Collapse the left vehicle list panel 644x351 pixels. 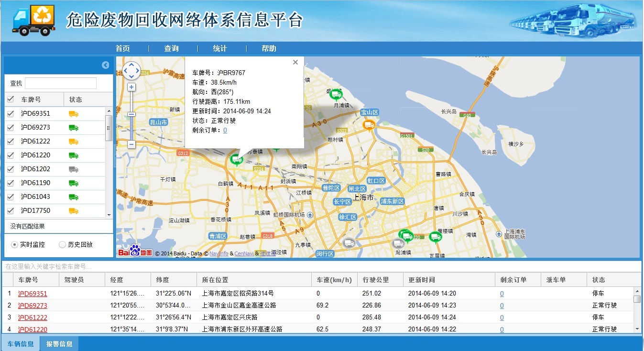click(x=106, y=65)
